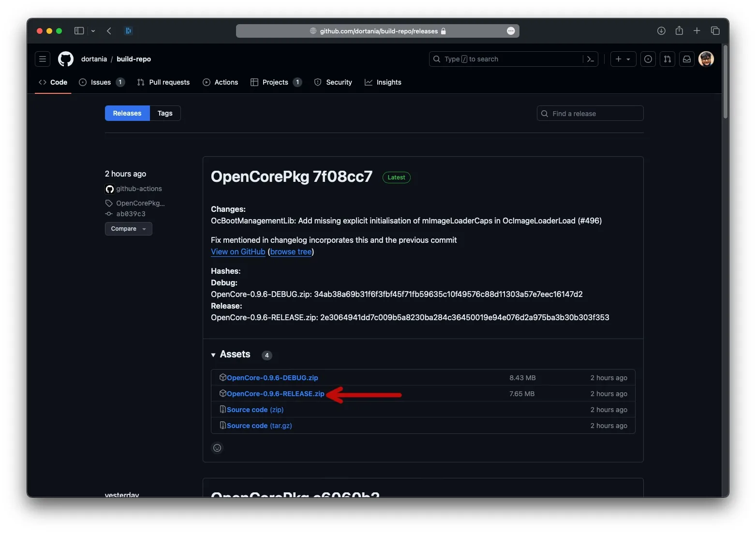The width and height of the screenshot is (756, 533).
Task: Open the Security tab
Action: [x=333, y=82]
